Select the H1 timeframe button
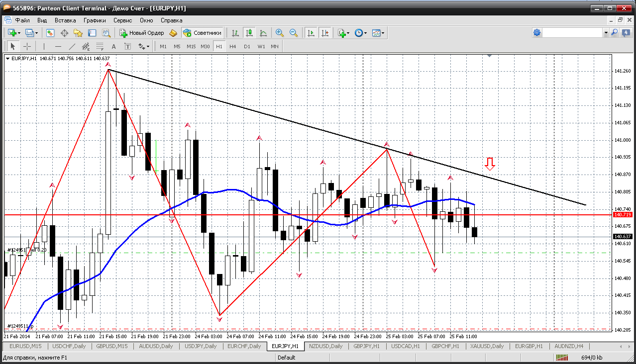 tap(219, 46)
